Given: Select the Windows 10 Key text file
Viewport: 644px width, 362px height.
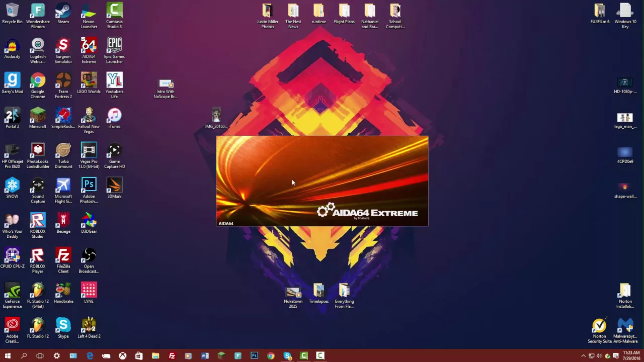Looking at the screenshot, I should (625, 16).
